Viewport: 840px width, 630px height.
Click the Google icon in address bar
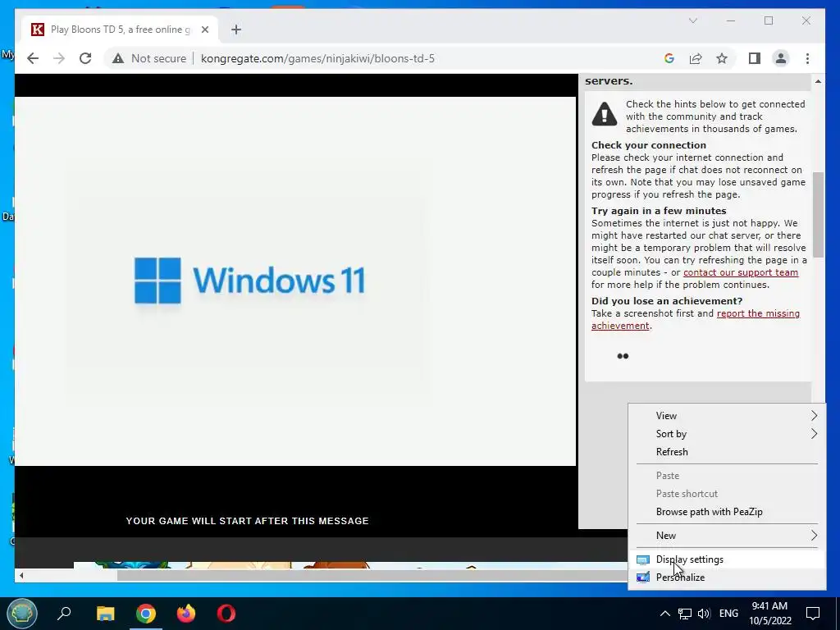coord(669,58)
